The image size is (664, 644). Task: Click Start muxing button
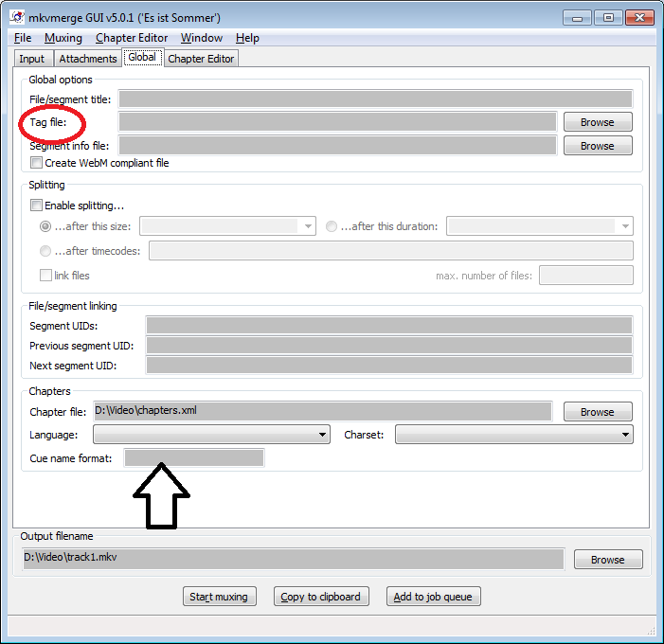[220, 597]
